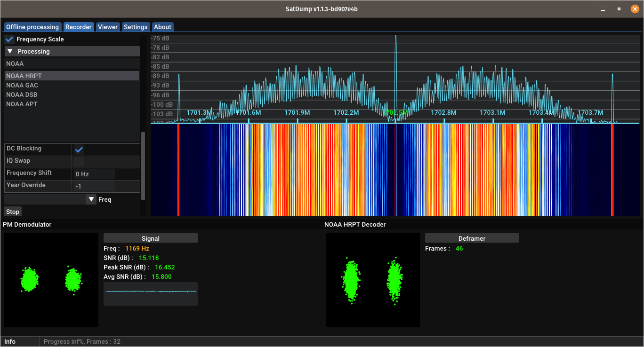Screen dimensions: 644x347
Task: Click the NOAA HRPT Decoder panel title
Action: pyautogui.click(x=355, y=224)
